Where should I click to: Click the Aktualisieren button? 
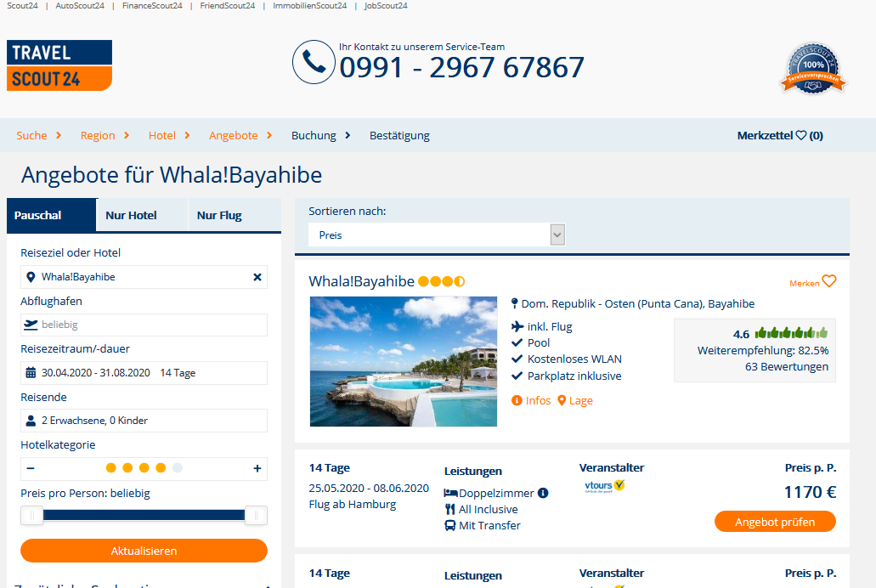(144, 551)
